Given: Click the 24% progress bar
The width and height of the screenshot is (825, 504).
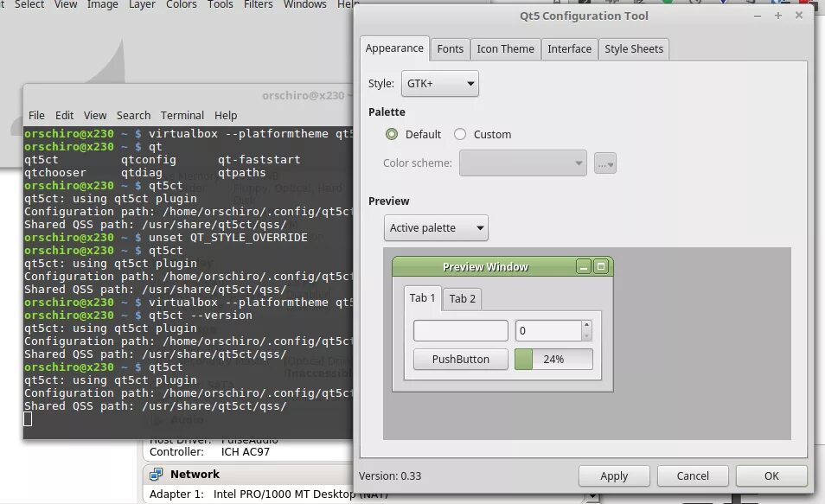Looking at the screenshot, I should (553, 360).
